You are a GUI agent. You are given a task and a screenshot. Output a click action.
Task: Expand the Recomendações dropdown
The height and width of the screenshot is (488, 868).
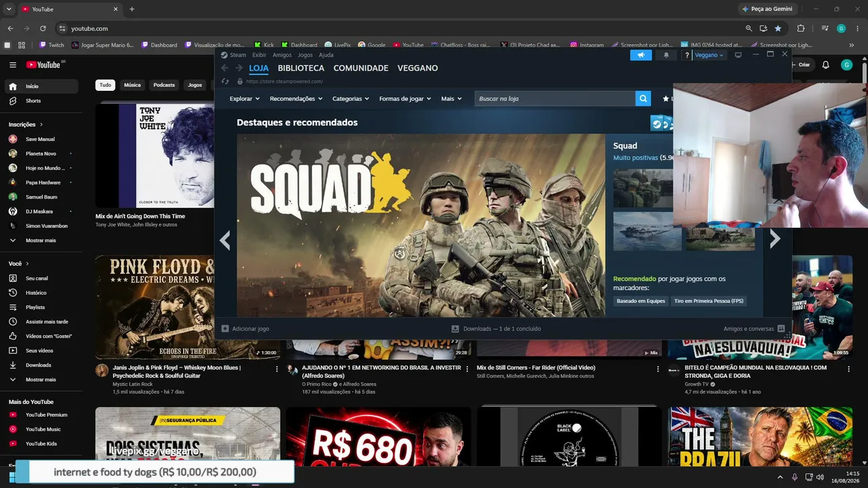point(296,99)
